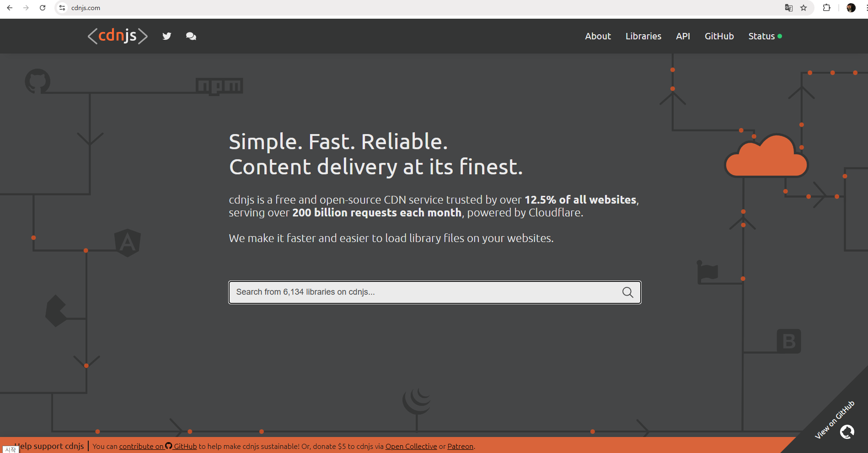Click the Help support cdnjs banner text
This screenshot has width=868, height=453.
click(x=49, y=446)
